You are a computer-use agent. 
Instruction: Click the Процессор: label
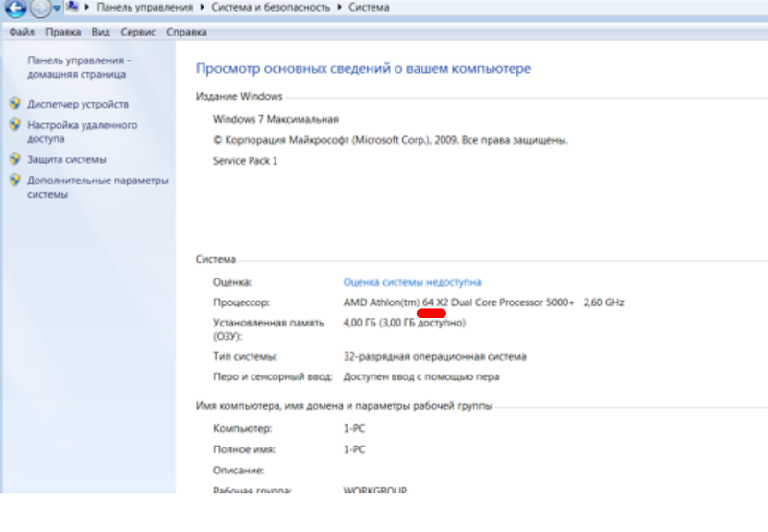click(x=241, y=302)
